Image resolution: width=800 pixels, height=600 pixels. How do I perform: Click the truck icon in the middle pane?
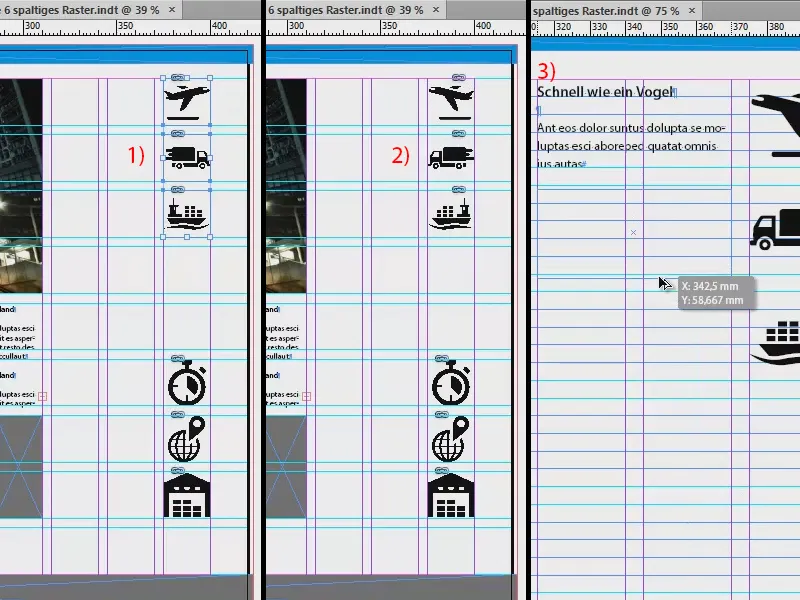[452, 155]
